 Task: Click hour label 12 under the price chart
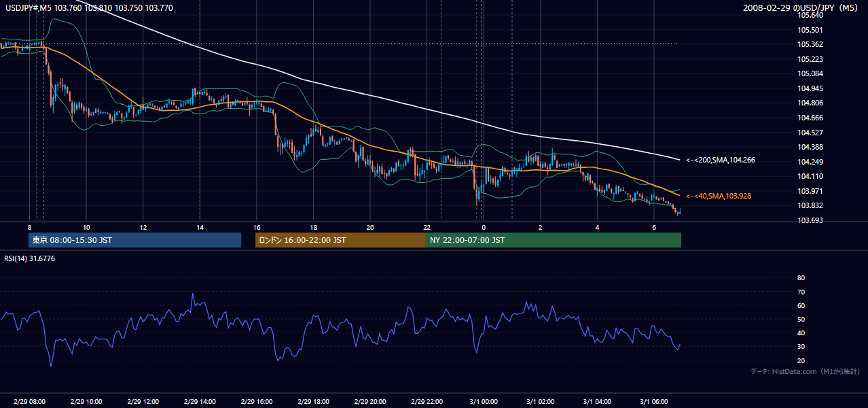[x=143, y=227]
